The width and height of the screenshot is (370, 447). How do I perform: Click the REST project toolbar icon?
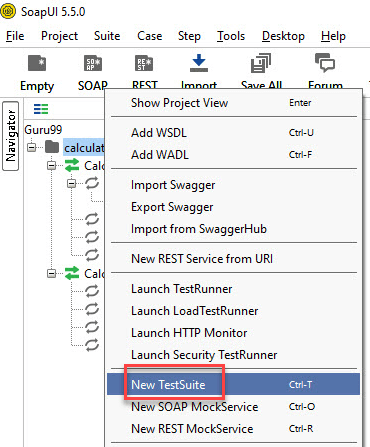click(x=144, y=63)
